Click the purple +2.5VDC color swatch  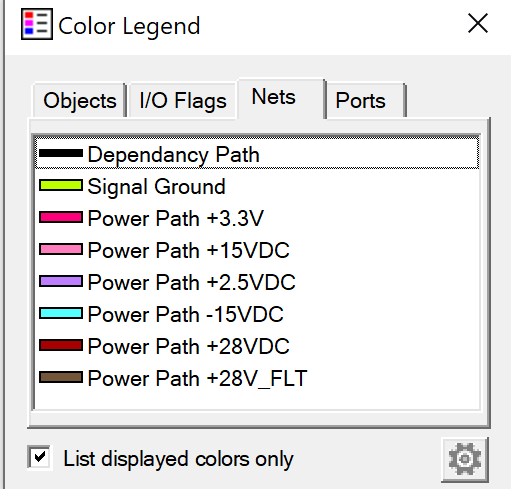[61, 281]
